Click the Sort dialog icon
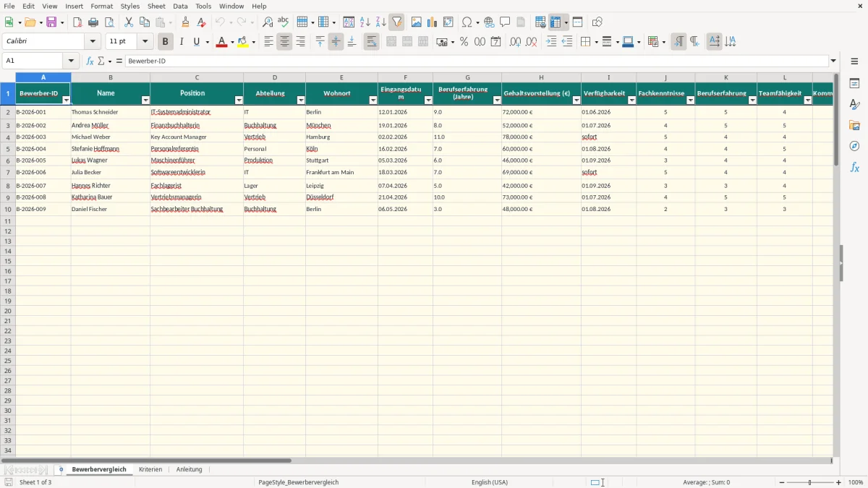 349,22
